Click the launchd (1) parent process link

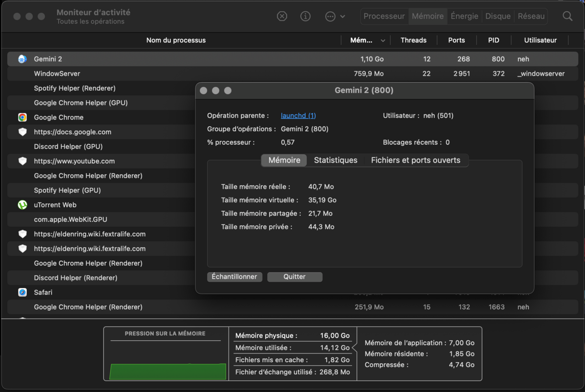[298, 116]
